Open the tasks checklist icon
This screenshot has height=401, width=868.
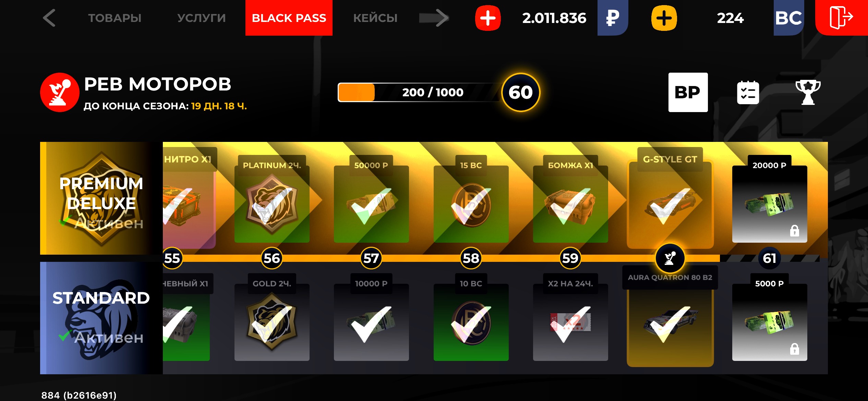click(x=748, y=92)
